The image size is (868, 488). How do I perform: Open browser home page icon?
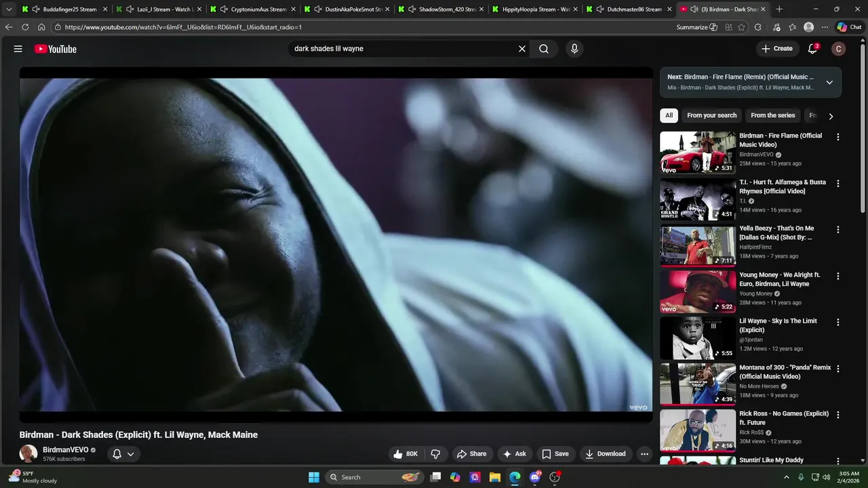tap(41, 27)
